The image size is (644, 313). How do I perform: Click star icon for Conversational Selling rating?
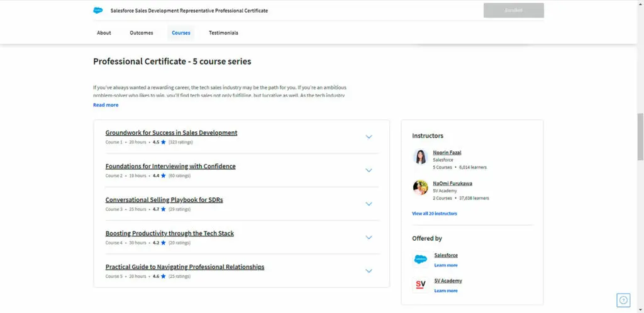[163, 209]
